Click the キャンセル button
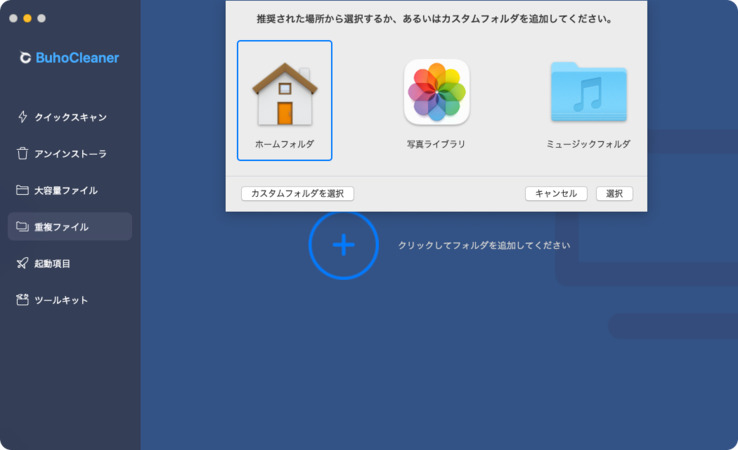738x450 pixels. pos(556,193)
